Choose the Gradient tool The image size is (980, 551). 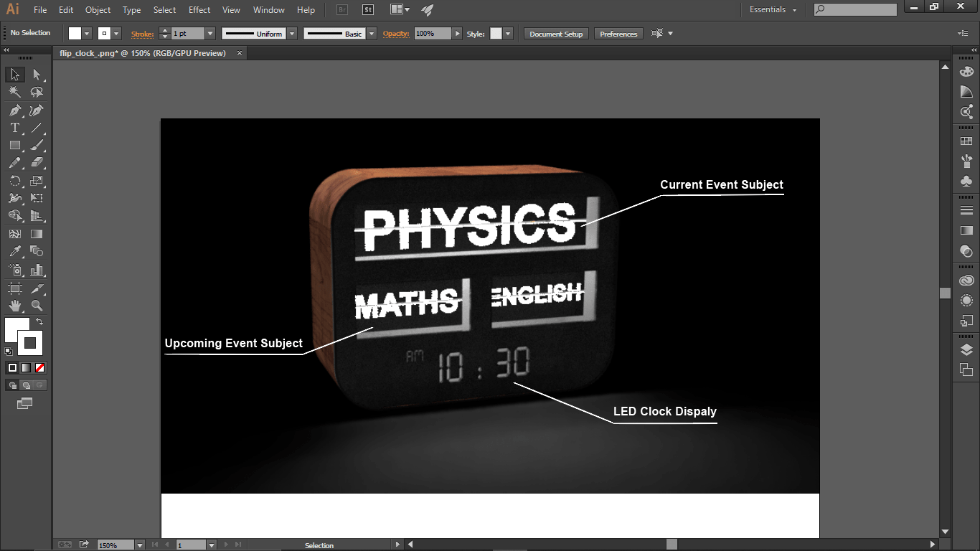[x=37, y=234]
